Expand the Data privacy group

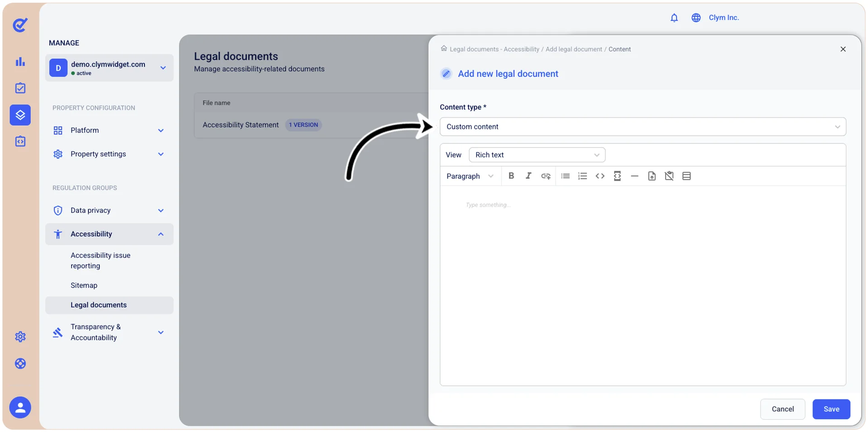(x=109, y=210)
